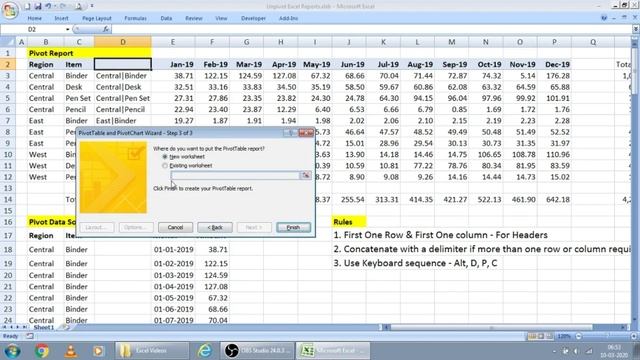Click the 'Dec-19' header cell
The image size is (640, 360).
[x=554, y=64]
